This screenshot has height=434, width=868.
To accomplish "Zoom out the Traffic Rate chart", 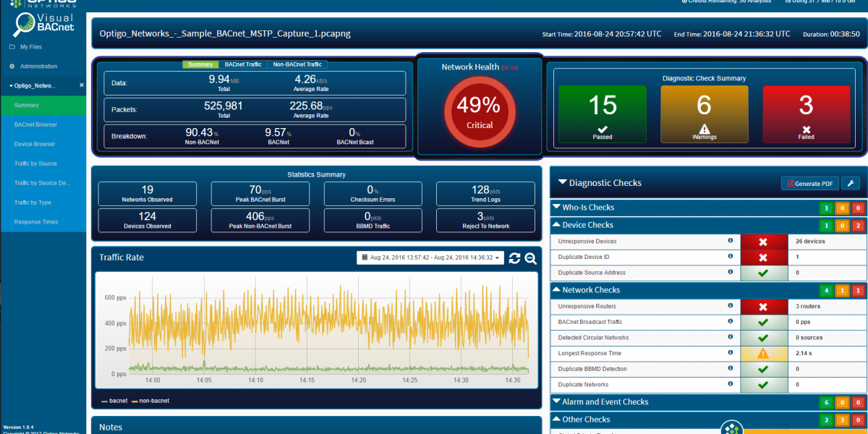I will tap(530, 258).
